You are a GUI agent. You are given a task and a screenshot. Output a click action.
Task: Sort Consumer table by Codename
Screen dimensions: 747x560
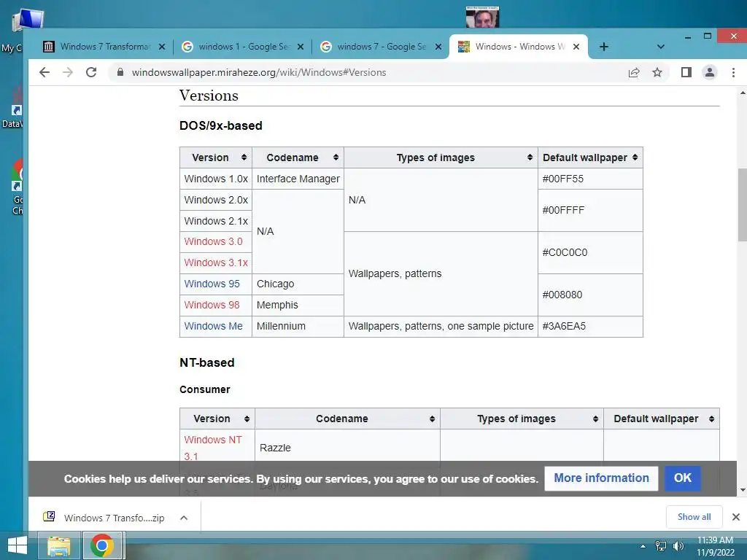[347, 419]
